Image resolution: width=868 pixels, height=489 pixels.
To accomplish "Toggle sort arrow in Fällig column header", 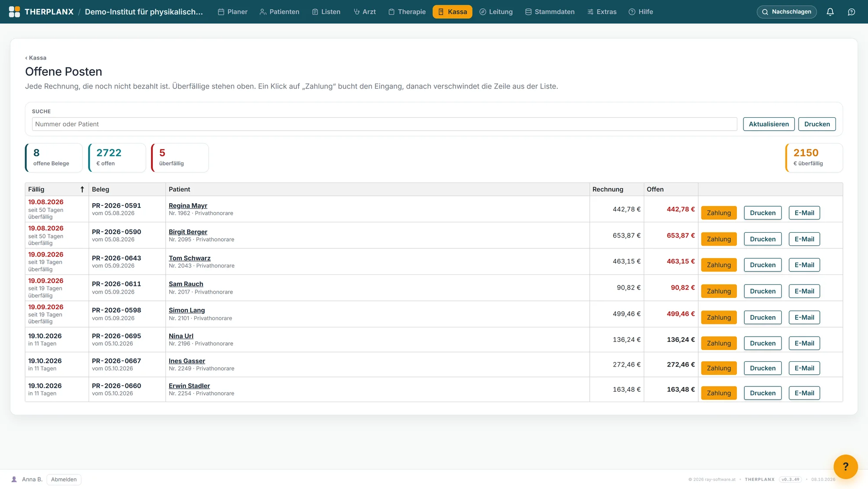I will [x=82, y=189].
